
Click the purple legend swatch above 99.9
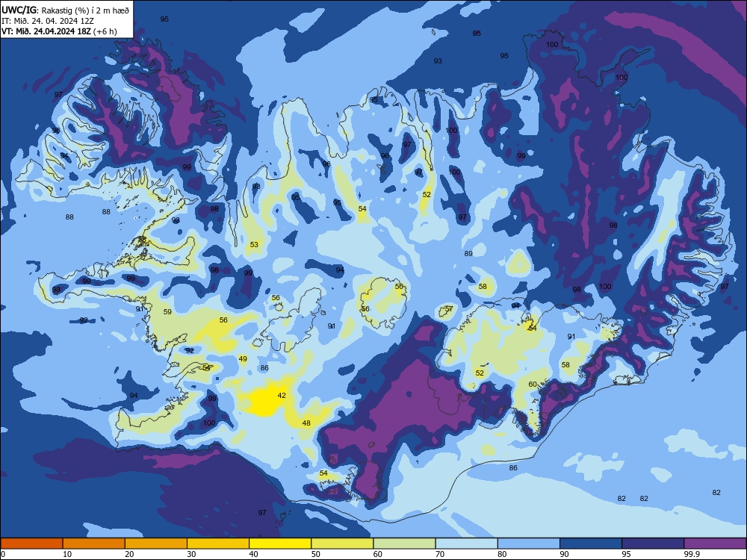[715, 544]
